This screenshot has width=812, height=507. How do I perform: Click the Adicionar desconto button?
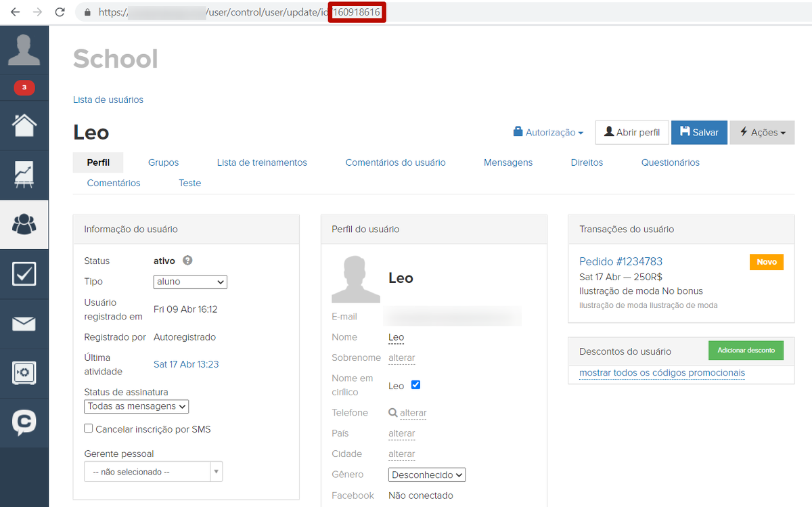click(x=746, y=351)
